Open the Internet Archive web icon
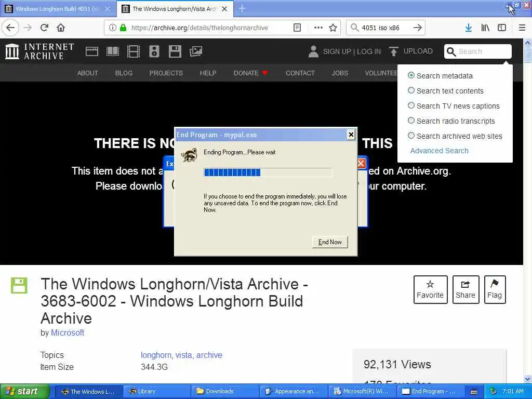Viewport: 532px width, 399px height. pos(92,51)
